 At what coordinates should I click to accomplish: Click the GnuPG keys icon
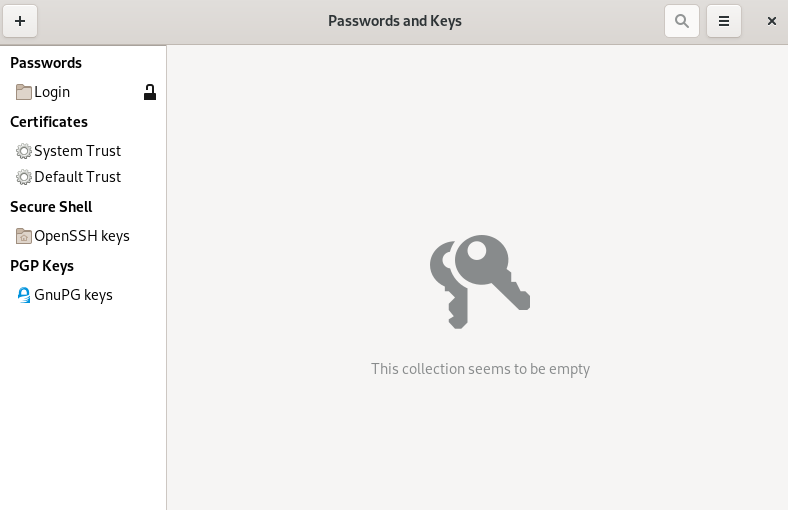pos(24,295)
